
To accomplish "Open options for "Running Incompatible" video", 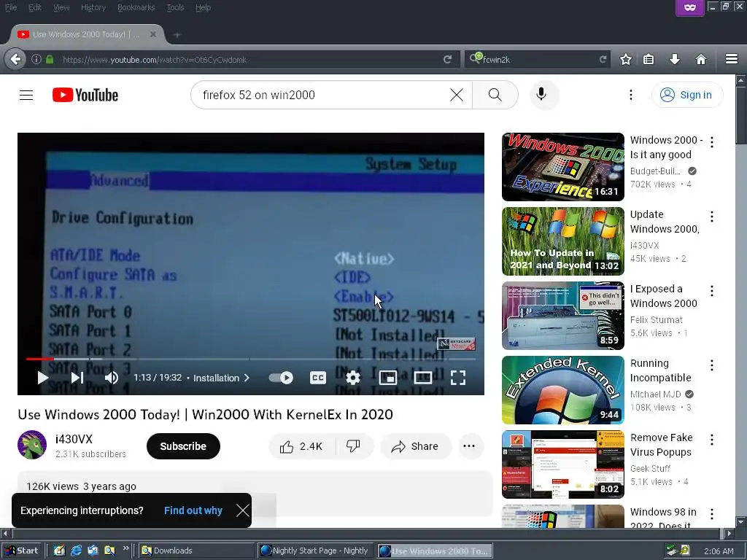I will (x=712, y=365).
